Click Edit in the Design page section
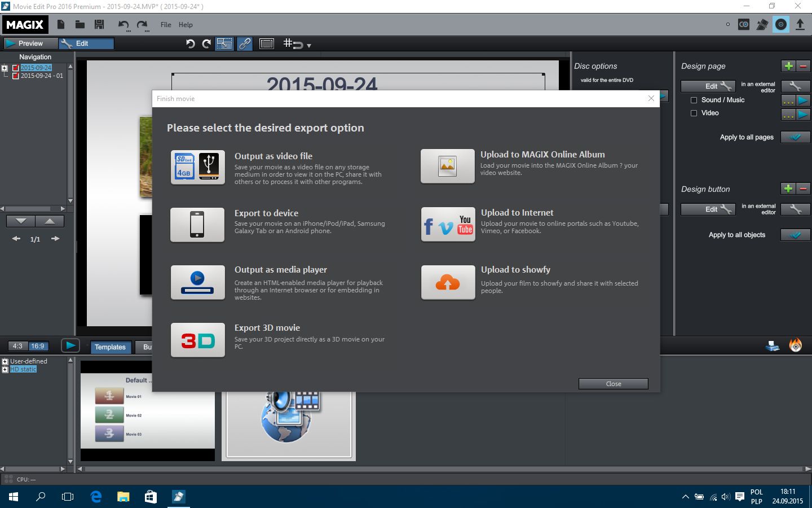This screenshot has width=812, height=508. pos(708,86)
